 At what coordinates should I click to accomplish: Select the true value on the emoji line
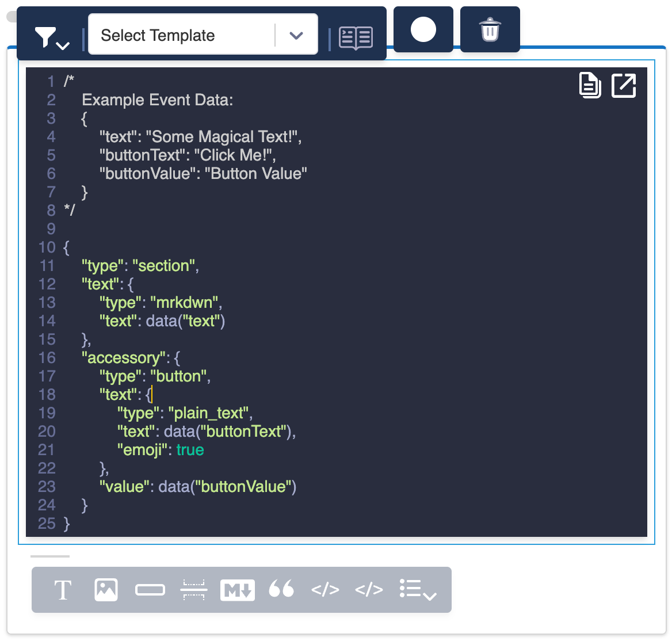click(x=190, y=450)
